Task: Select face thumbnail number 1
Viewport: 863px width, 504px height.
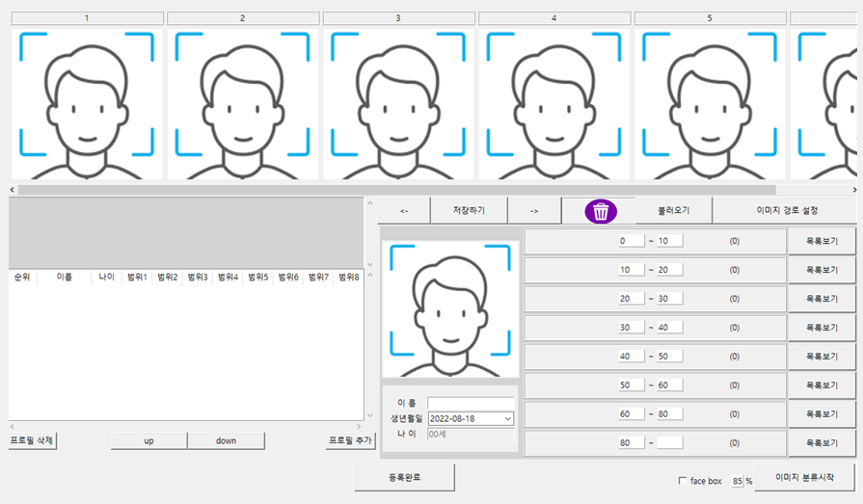Action: [87, 104]
